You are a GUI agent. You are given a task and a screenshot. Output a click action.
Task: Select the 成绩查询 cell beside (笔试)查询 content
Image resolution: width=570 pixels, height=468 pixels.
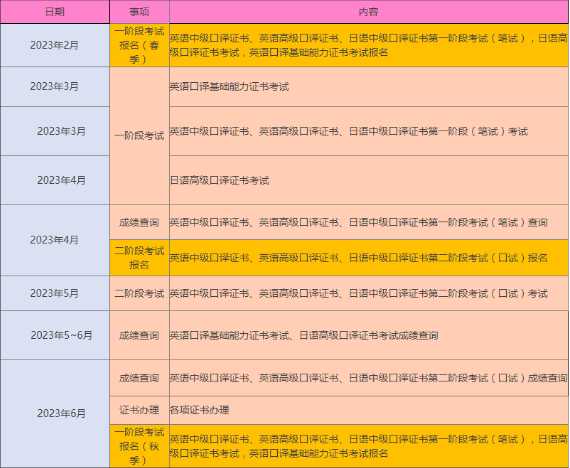[140, 222]
